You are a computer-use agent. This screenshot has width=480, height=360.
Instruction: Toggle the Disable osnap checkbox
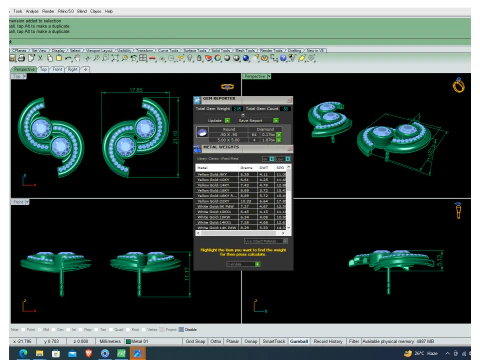click(x=181, y=330)
